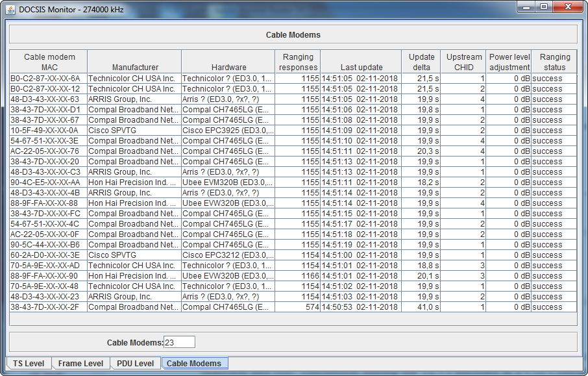Select MAC cell 70-5A-9E-XX-XX-AD
The width and height of the screenshot is (588, 376).
[x=49, y=266]
